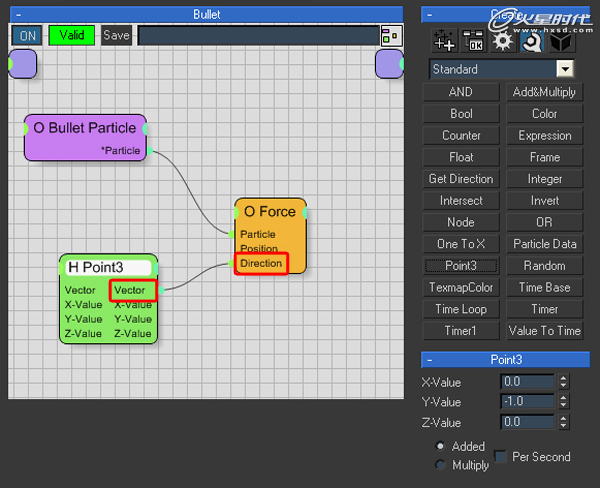Image resolution: width=600 pixels, height=488 pixels.
Task: Select the Added radio button
Action: tap(440, 446)
